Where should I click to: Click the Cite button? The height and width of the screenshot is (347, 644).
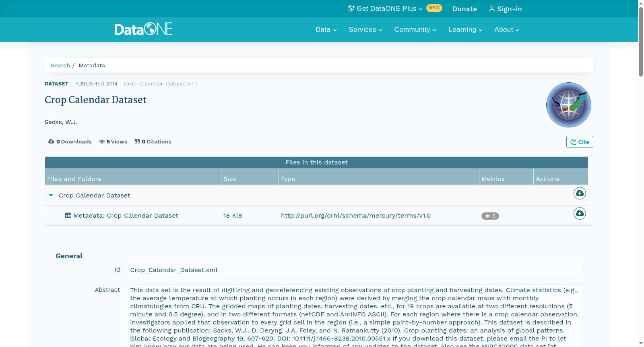pyautogui.click(x=580, y=142)
